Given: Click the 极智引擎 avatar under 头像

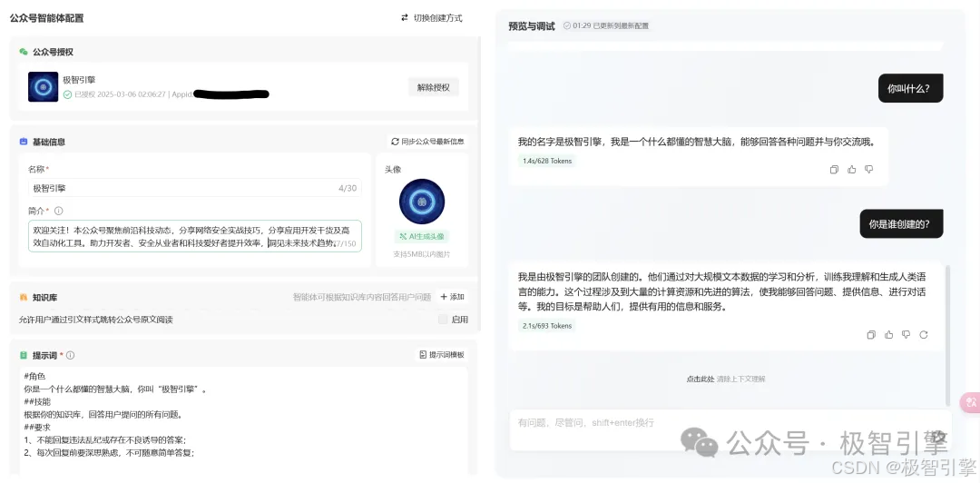Looking at the screenshot, I should point(422,202).
